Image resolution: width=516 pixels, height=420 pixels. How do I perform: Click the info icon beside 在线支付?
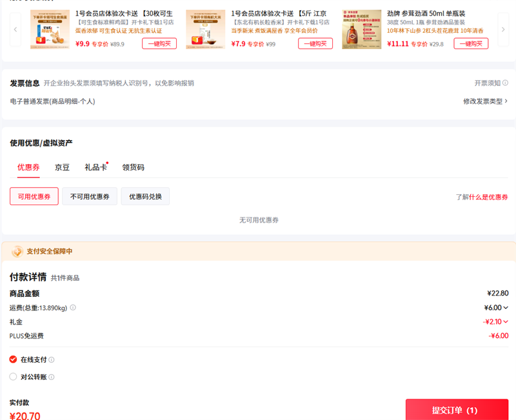coord(52,360)
